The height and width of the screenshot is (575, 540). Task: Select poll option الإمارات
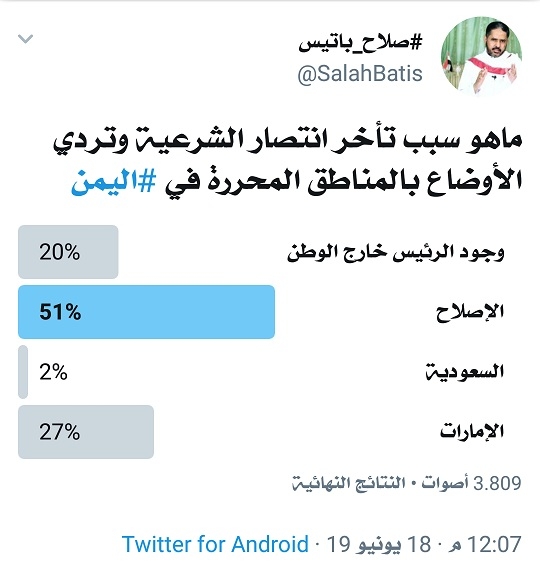(x=472, y=431)
